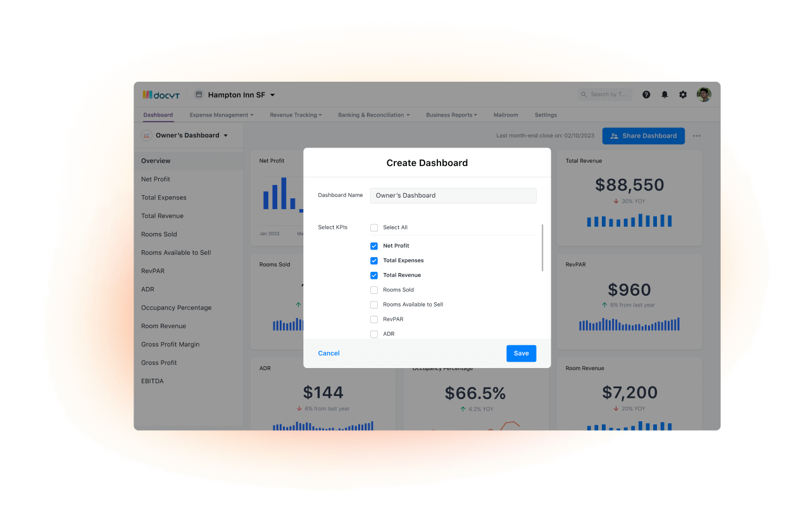Tick the RevPAR checkbox in the dialog
This screenshot has height=515, width=812.
click(374, 319)
